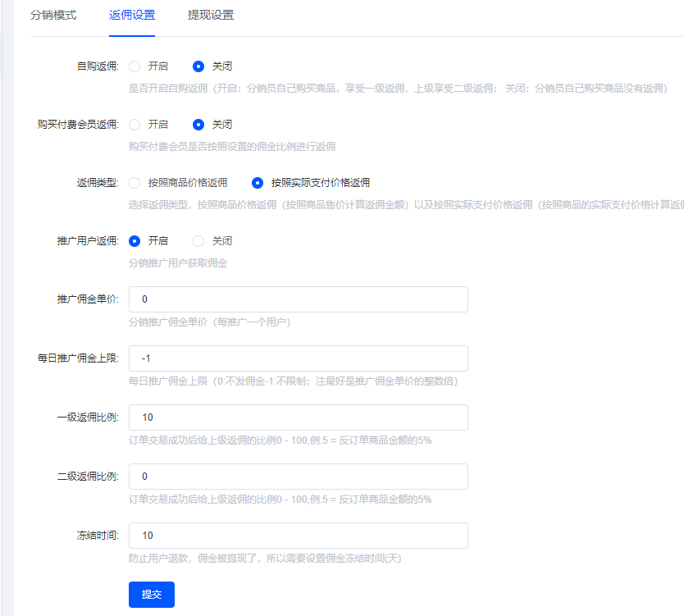Screen dimensions: 684x616
Task: Focus the 每日推广佣金上限 input box
Action: coord(299,358)
